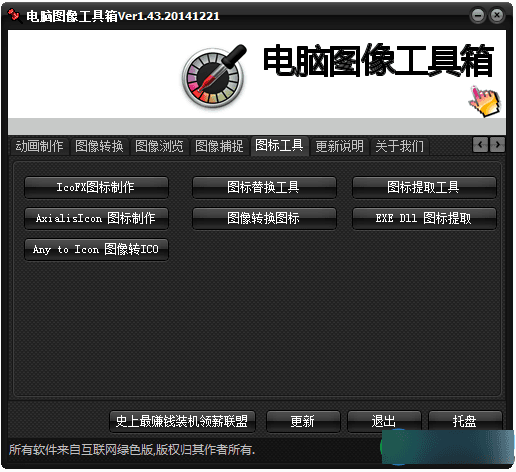Image resolution: width=516 pixels, height=472 pixels.
Task: Launch IcoFX图标制作
Action: pyautogui.click(x=96, y=187)
